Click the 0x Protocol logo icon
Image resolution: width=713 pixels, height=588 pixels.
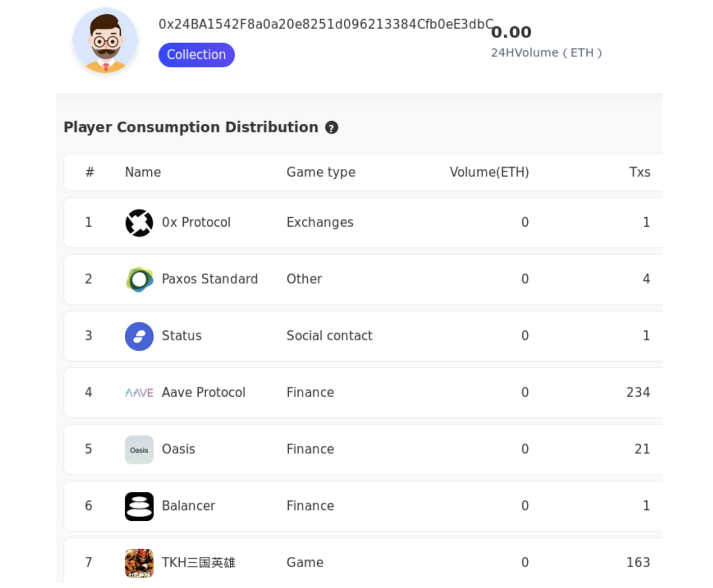139,223
